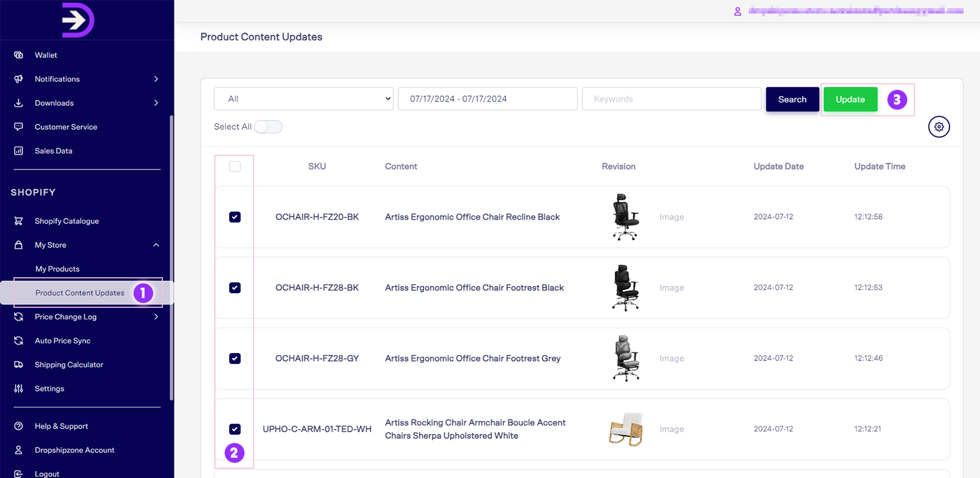This screenshot has width=980, height=478.
Task: Uncheck the OCHAIR-H-FZ28-GY row checkbox
Action: click(x=235, y=358)
